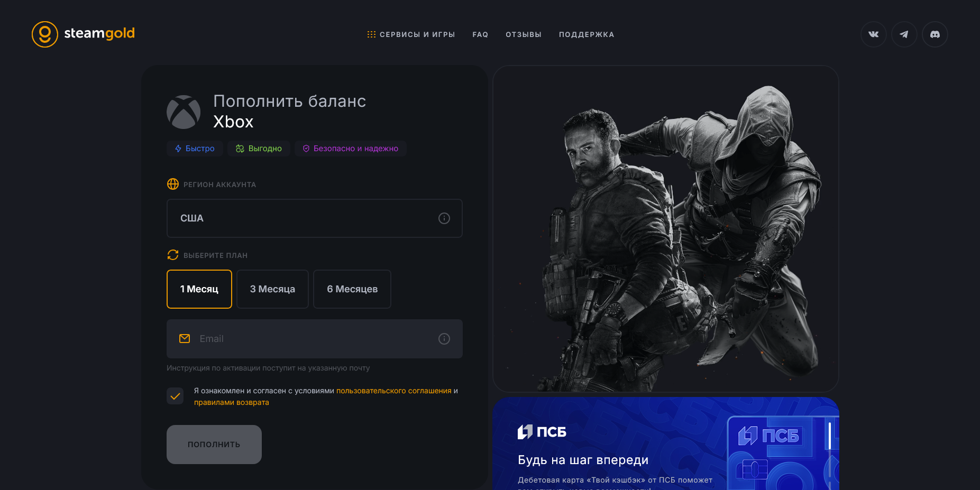The width and height of the screenshot is (980, 490).
Task: Open Сервисы и игры menu
Action: [x=411, y=34]
